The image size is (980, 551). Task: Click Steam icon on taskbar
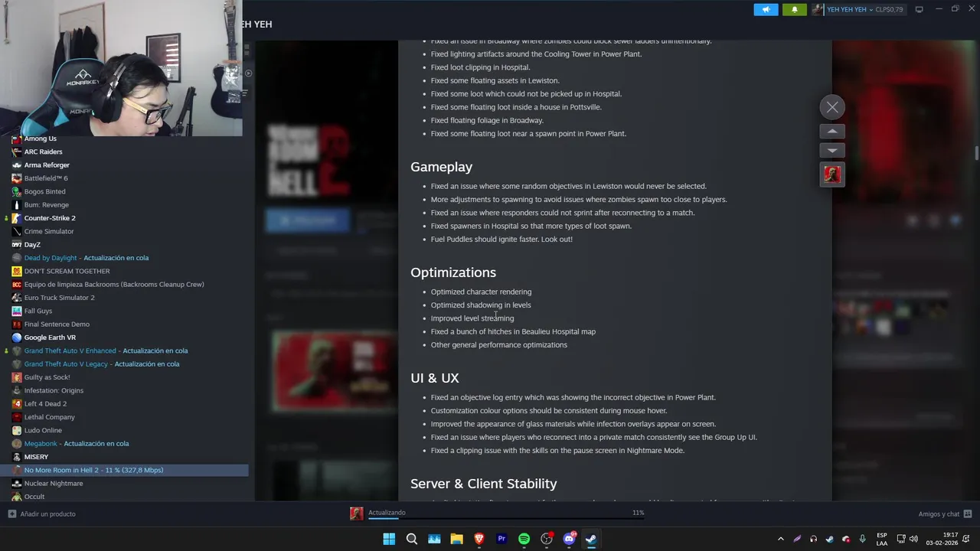tap(591, 539)
